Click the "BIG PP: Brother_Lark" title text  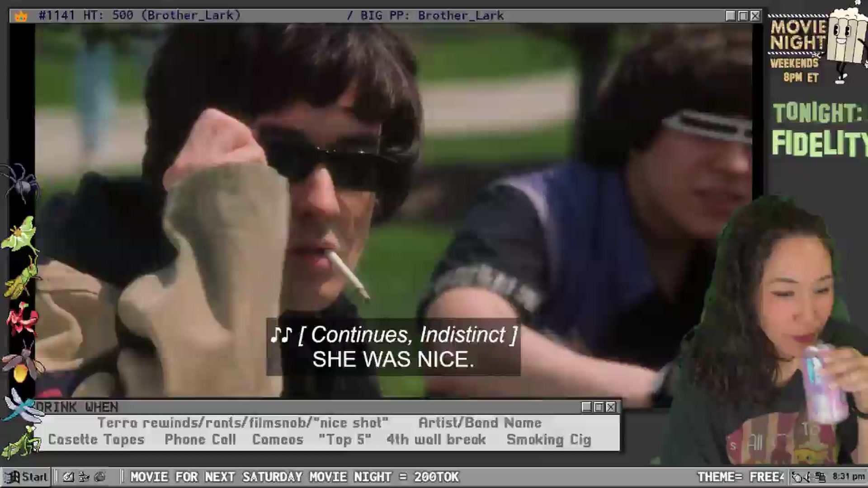point(432,16)
